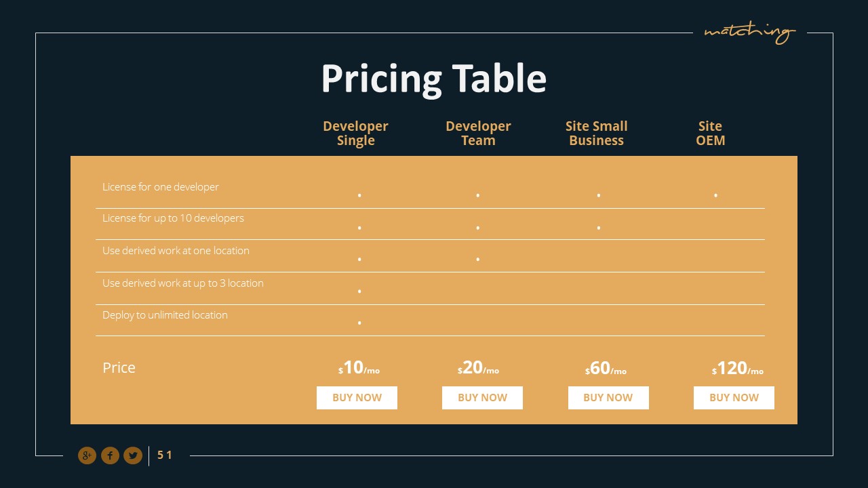Click the Pricing Table title
The height and width of the screenshot is (488, 868).
(433, 78)
